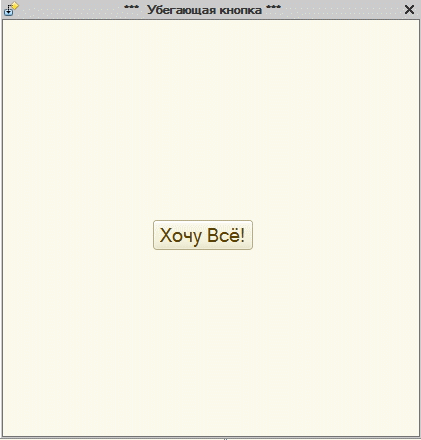Click blank form space right of the button

click(336, 235)
